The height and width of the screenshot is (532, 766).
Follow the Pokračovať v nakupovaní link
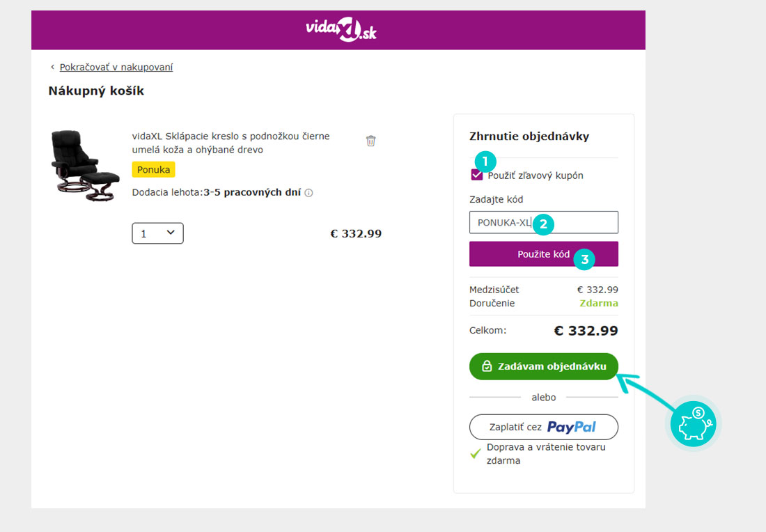116,68
